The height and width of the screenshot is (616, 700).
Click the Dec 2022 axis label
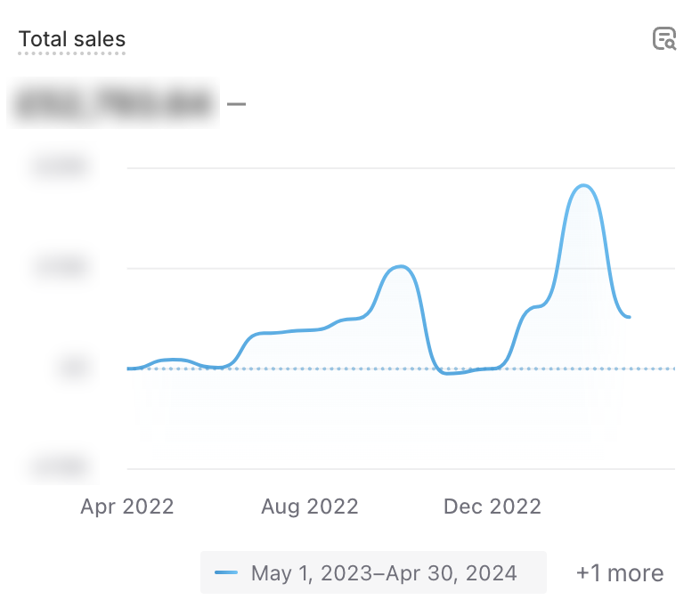[x=492, y=507]
